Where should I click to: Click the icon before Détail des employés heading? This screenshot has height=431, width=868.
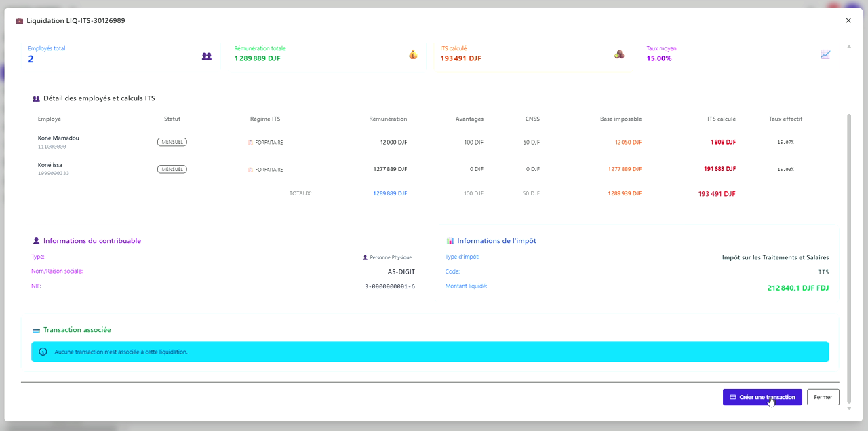[35, 98]
